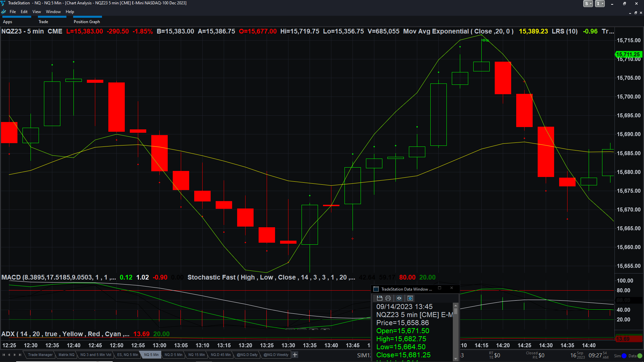The image size is (644, 362).
Task: Click the Data Window scrollbar thumb
Action: click(456, 311)
